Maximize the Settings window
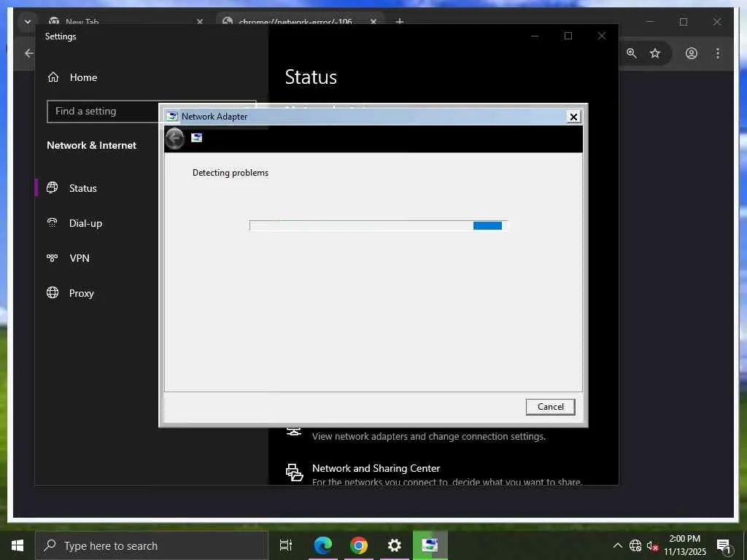 [x=568, y=36]
